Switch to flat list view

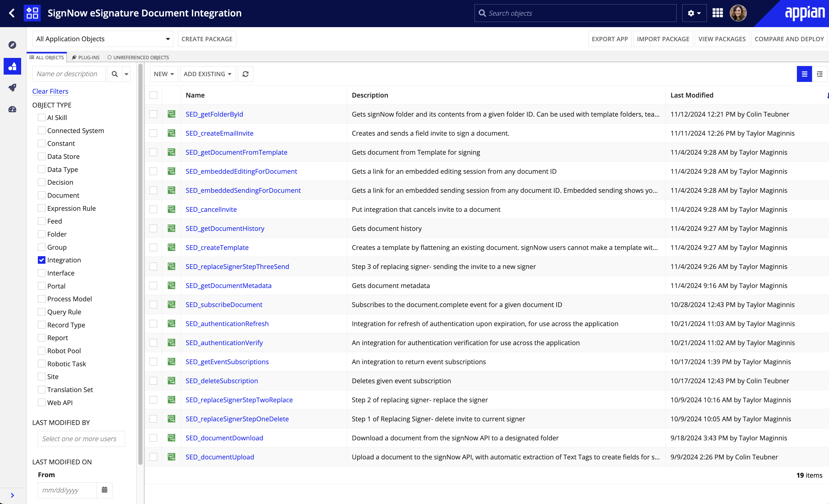[x=804, y=74]
